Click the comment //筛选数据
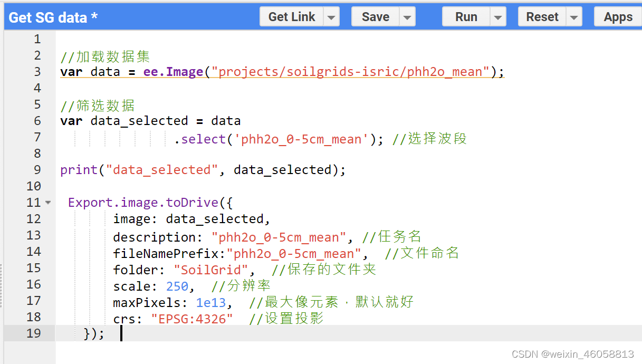The width and height of the screenshot is (642, 364). [98, 106]
